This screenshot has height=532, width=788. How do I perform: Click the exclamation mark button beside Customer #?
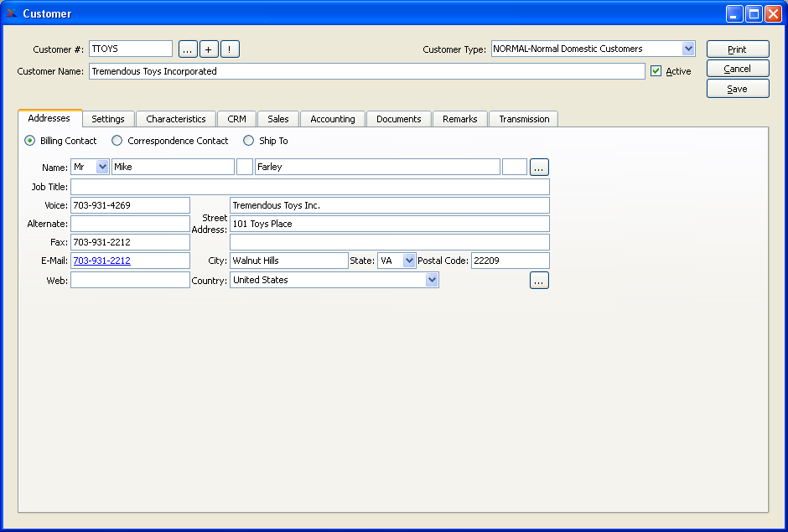tap(230, 49)
